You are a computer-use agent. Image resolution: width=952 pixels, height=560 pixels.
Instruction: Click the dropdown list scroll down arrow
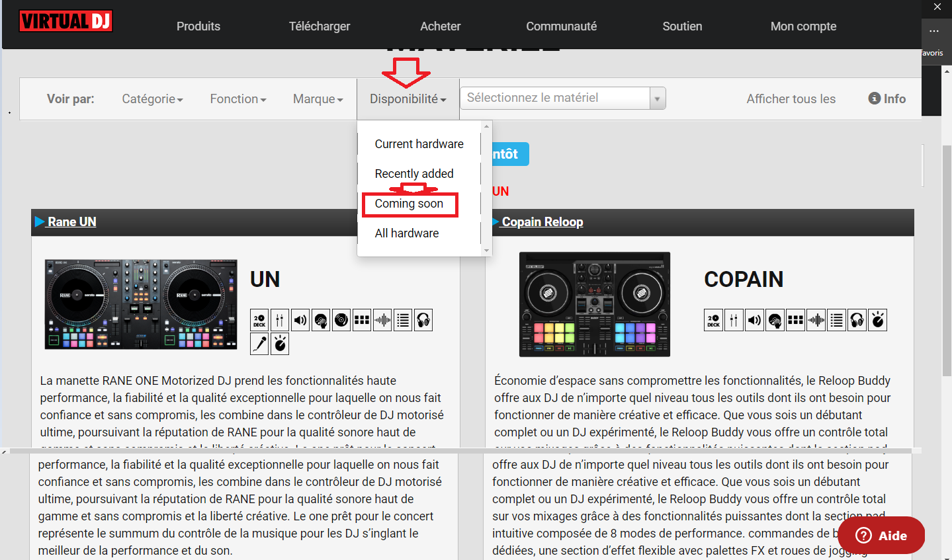coord(487,251)
